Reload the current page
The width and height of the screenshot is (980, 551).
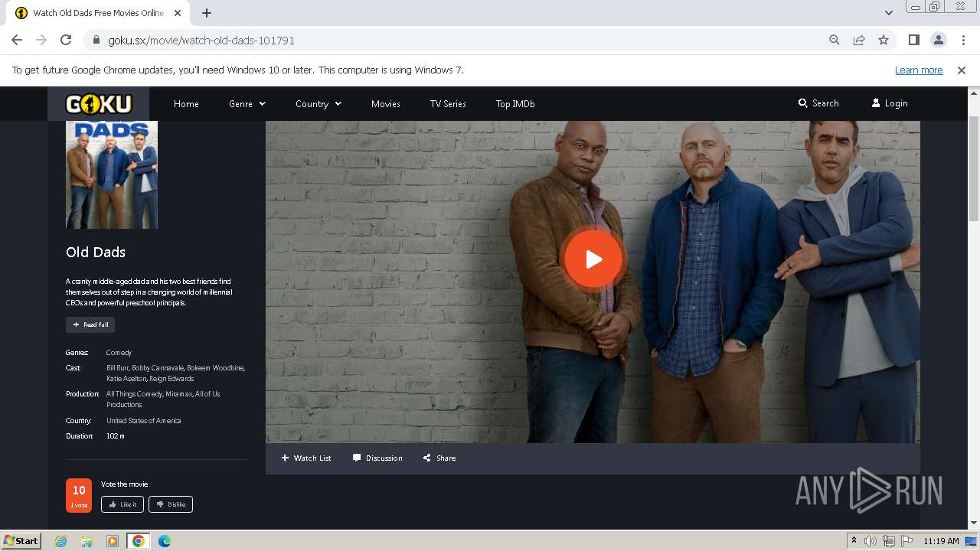point(66,40)
